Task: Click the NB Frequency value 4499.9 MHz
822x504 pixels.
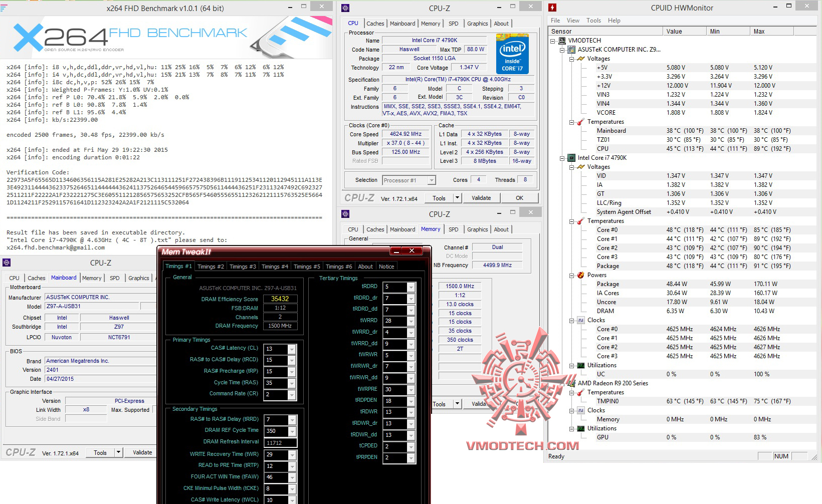Action: (x=497, y=265)
